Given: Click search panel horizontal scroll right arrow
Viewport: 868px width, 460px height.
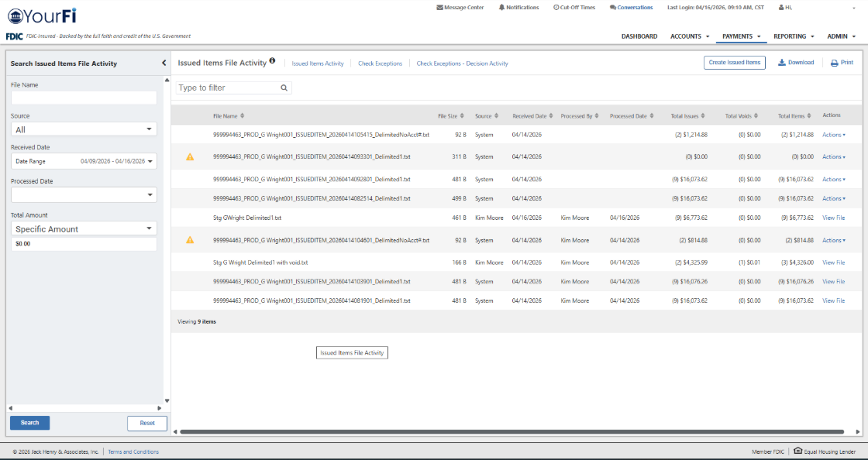Looking at the screenshot, I should (x=160, y=409).
